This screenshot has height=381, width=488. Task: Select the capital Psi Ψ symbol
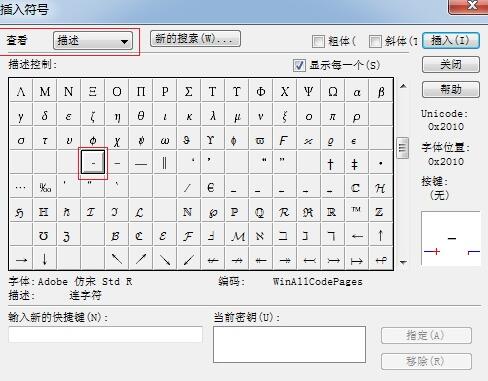coord(308,91)
